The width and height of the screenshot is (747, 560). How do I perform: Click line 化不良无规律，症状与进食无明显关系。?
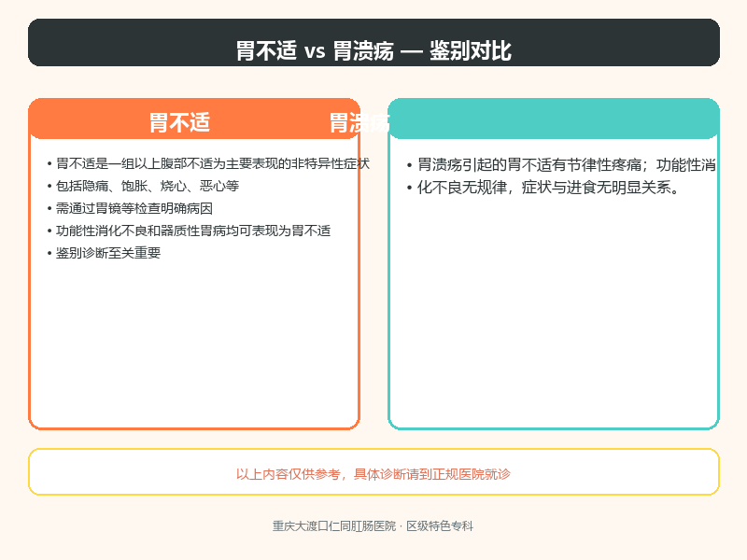(x=548, y=188)
